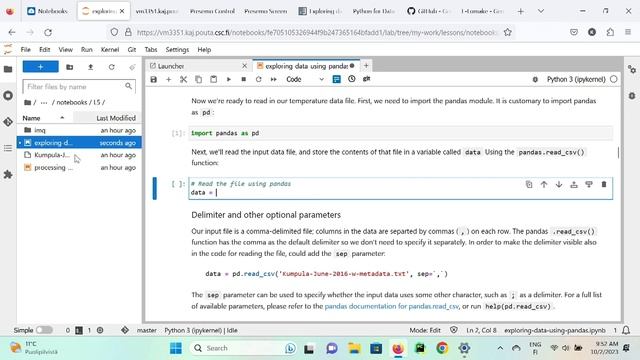640x360 pixels.
Task: Open the Edit menu
Action: coord(44,49)
